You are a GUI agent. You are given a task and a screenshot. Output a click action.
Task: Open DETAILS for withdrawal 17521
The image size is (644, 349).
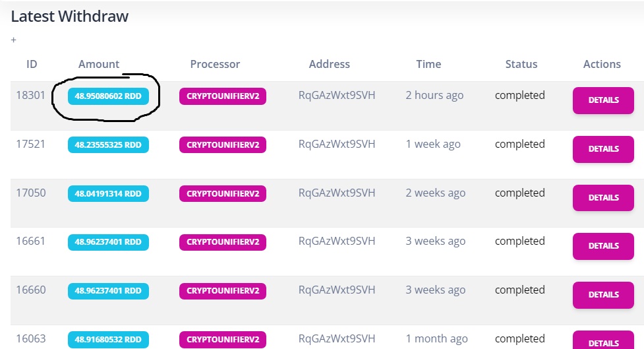[x=603, y=149]
